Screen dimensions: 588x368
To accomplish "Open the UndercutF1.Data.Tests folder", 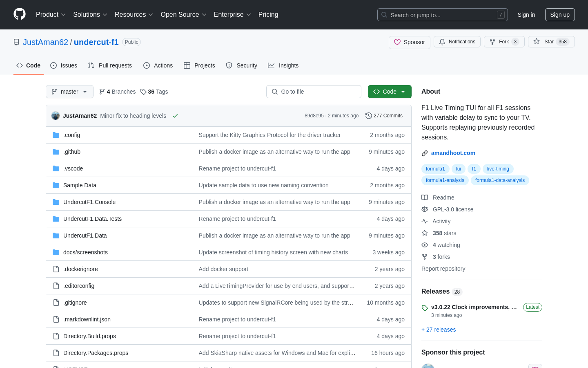I will [92, 219].
